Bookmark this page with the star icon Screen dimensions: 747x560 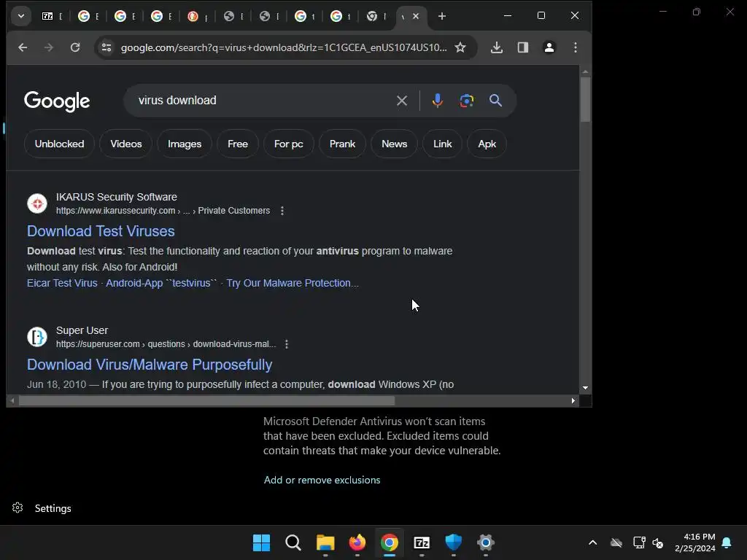(x=460, y=47)
